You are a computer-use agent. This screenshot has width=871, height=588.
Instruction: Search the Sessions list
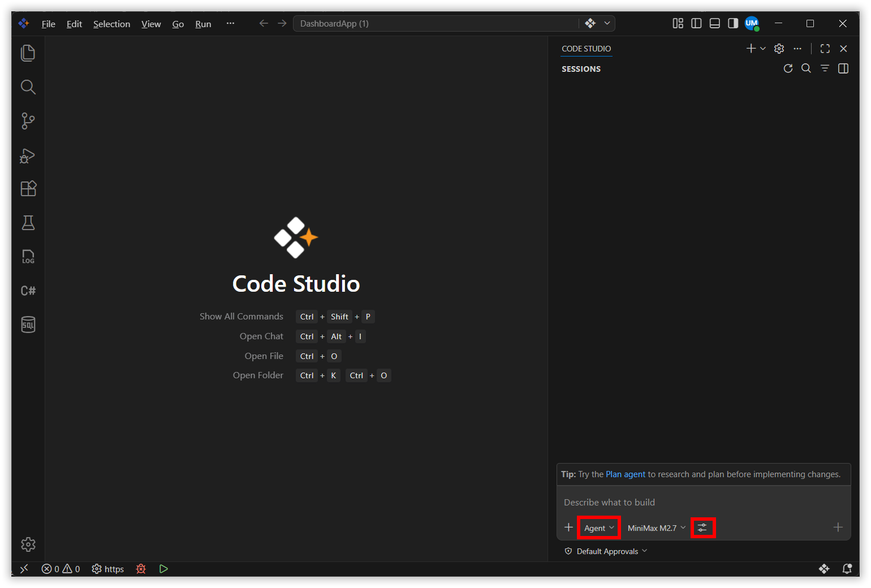pos(806,68)
